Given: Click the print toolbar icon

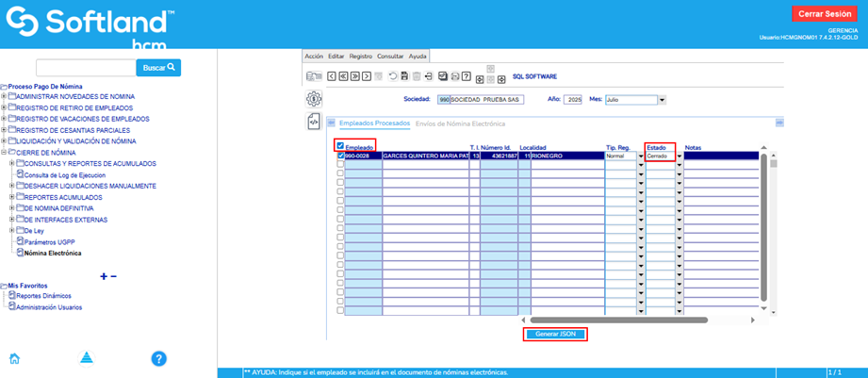Looking at the screenshot, I should click(x=454, y=76).
